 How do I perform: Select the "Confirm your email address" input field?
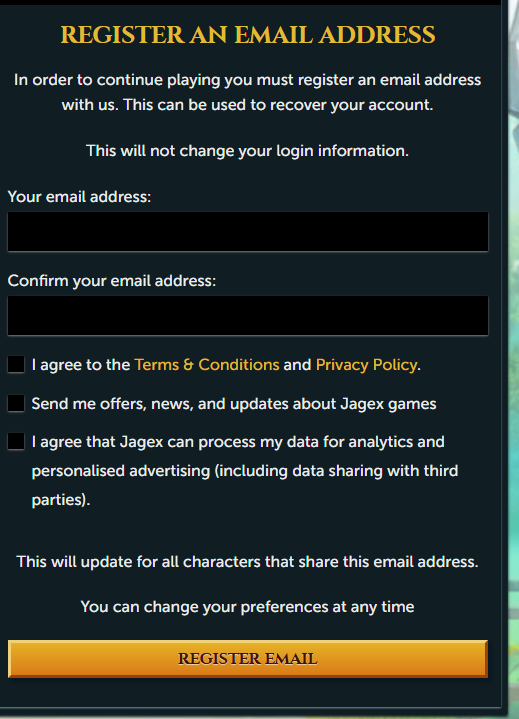tap(248, 315)
